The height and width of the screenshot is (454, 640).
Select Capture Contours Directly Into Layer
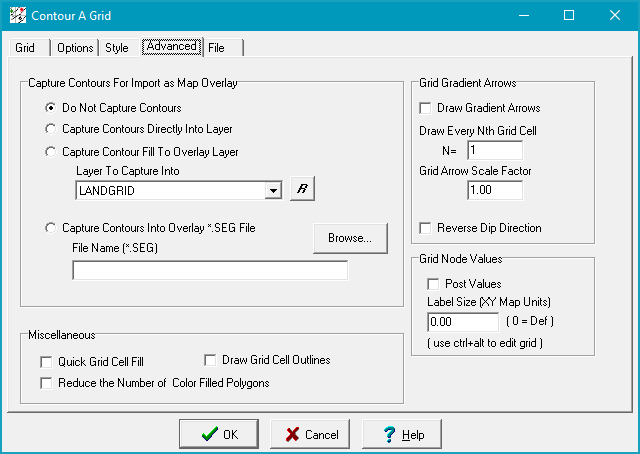pos(52,129)
